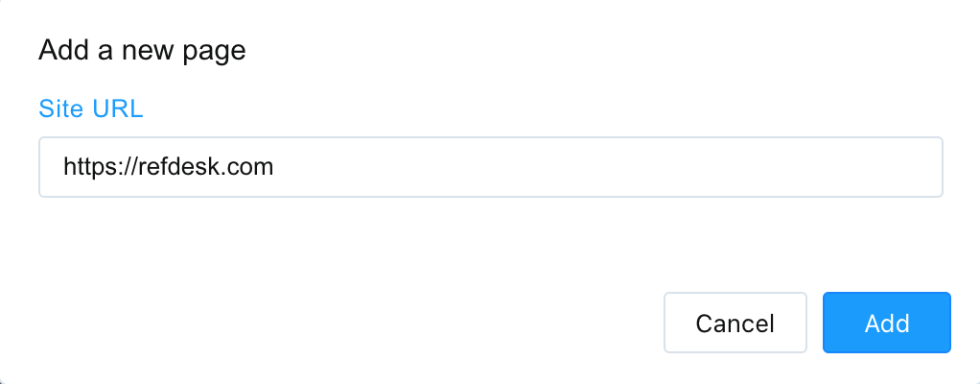Focus the Site URL input field
This screenshot has height=384, width=980.
point(491,167)
